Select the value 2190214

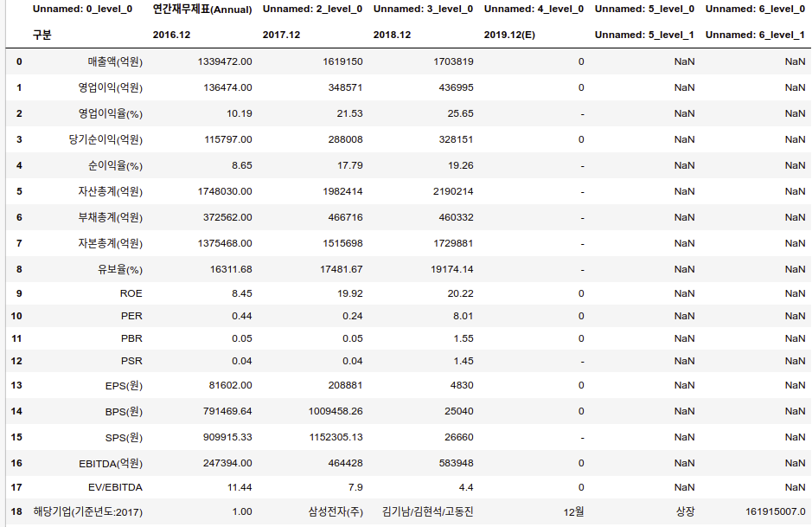[x=454, y=191]
